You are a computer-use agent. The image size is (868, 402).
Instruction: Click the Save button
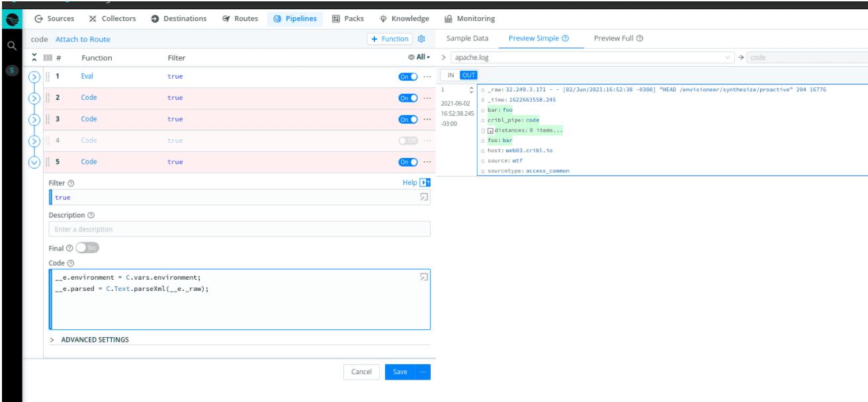tap(400, 372)
